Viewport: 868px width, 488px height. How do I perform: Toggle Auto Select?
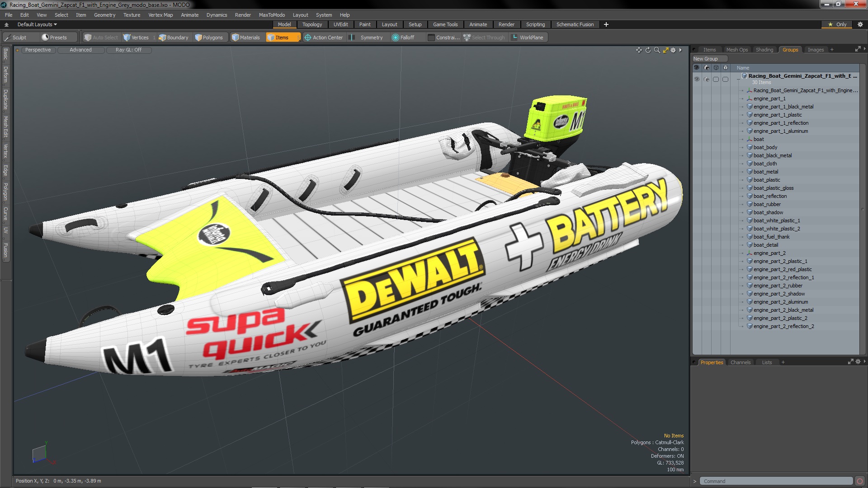pos(101,38)
